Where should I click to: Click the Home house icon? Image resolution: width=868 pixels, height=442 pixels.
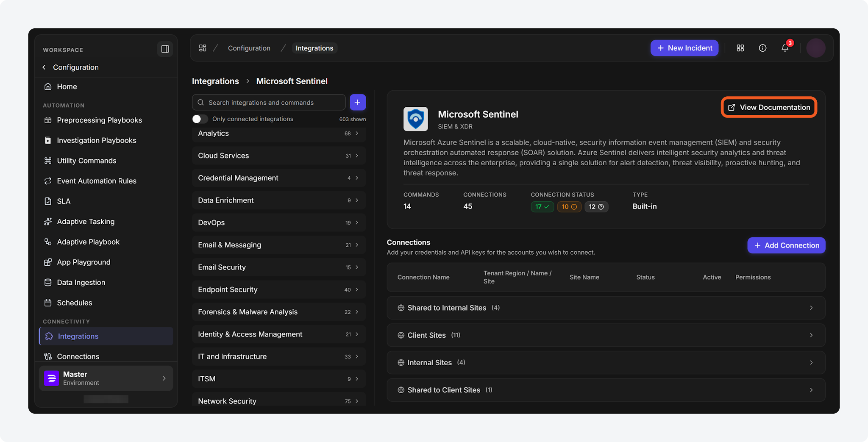pyautogui.click(x=48, y=86)
